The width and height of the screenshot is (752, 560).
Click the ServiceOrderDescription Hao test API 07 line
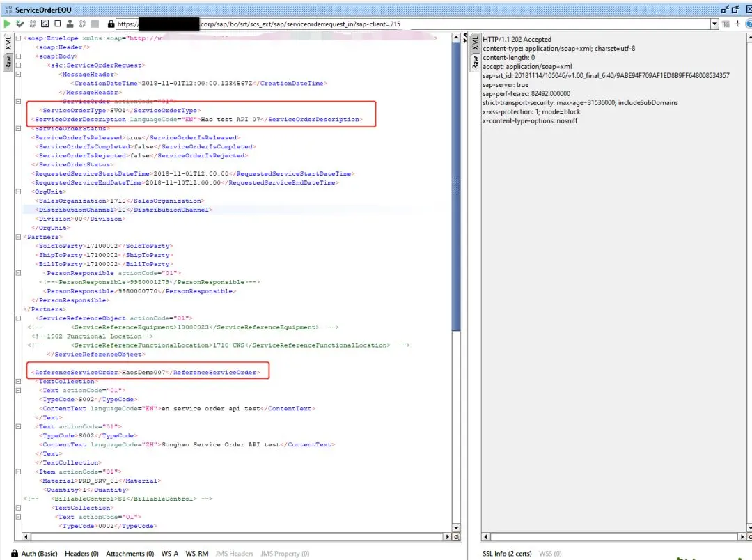[x=196, y=120]
